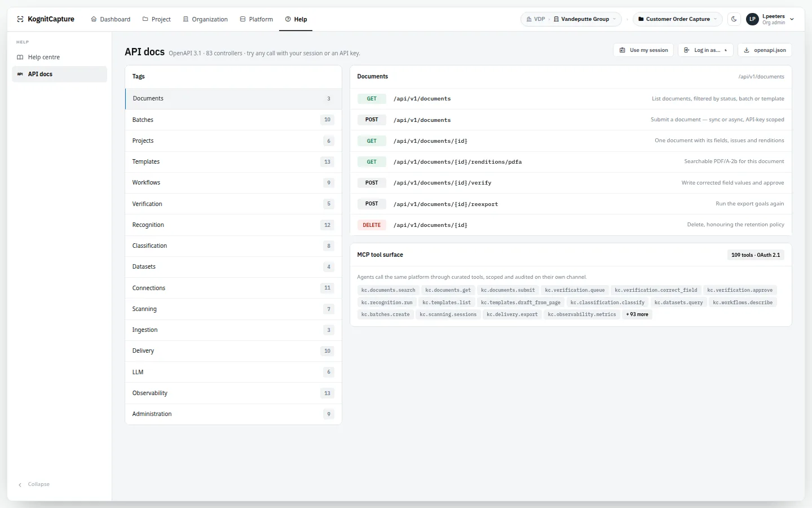This screenshot has height=508, width=812.
Task: Open the Workflows tag
Action: point(233,183)
